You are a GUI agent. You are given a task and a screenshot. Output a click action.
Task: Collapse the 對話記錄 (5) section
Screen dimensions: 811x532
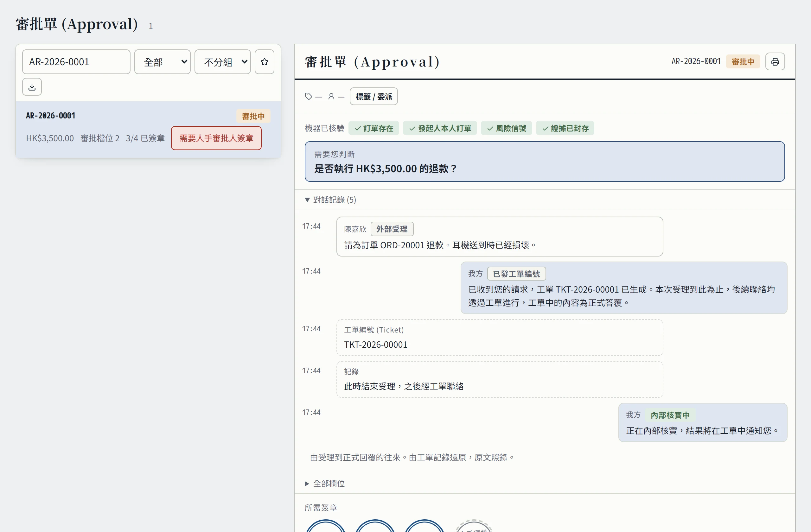tap(330, 199)
